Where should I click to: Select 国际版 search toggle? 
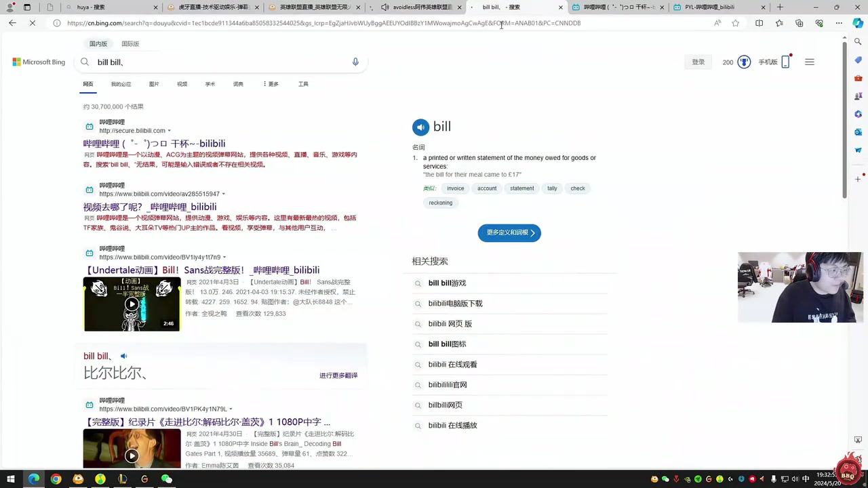[130, 43]
